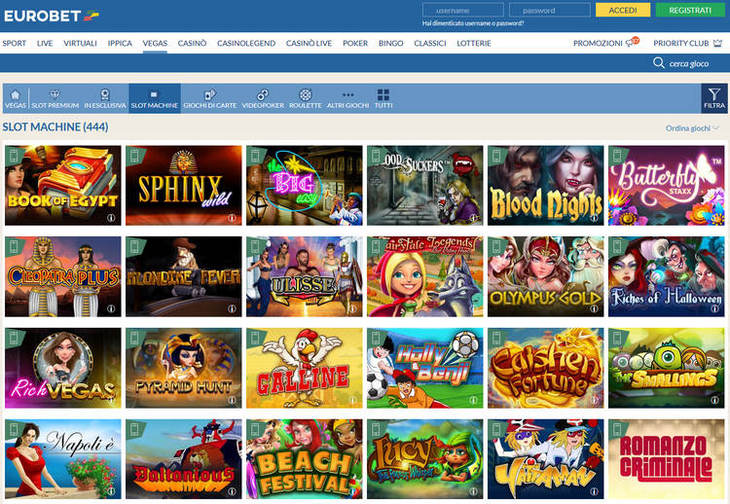Click the yellow Accedi login button

(623, 10)
